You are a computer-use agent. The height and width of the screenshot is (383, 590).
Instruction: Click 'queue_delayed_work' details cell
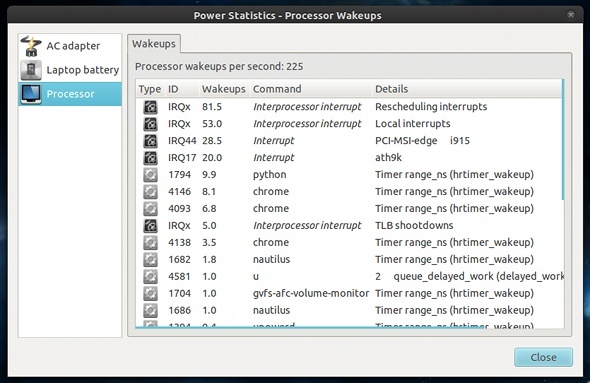(x=469, y=276)
